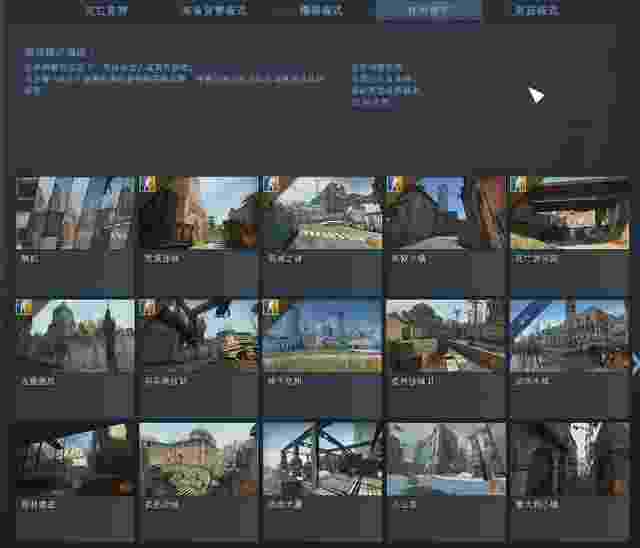Open the street with rail tracks thumbnail
This screenshot has height=548, width=640.
pyautogui.click(x=447, y=336)
